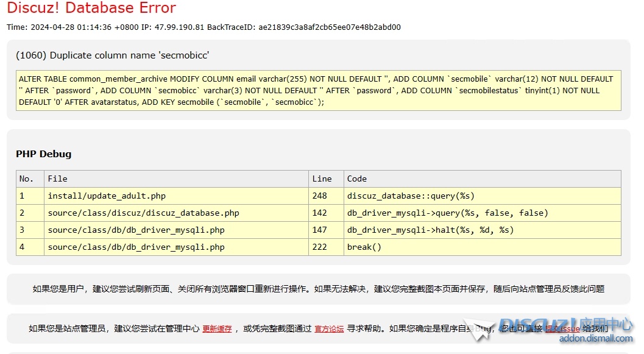
Task: Click the "Discuz! Database Error" heading
Action: click(91, 8)
